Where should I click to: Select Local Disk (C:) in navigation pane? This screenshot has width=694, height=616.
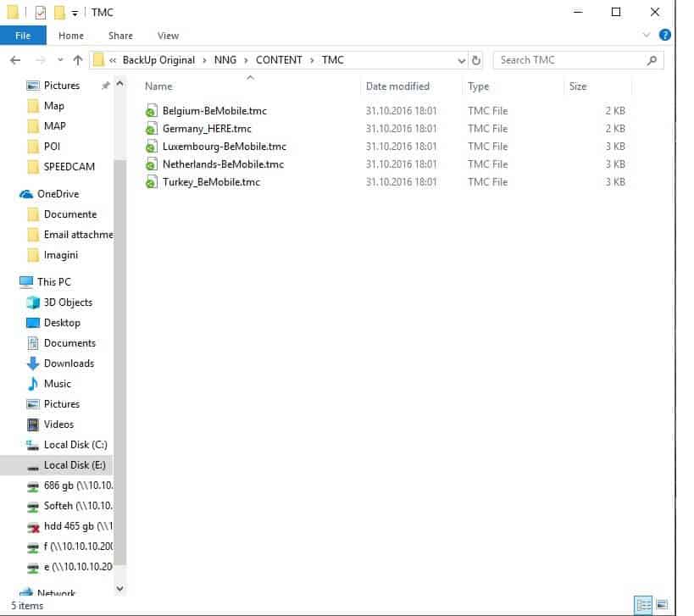coord(75,445)
